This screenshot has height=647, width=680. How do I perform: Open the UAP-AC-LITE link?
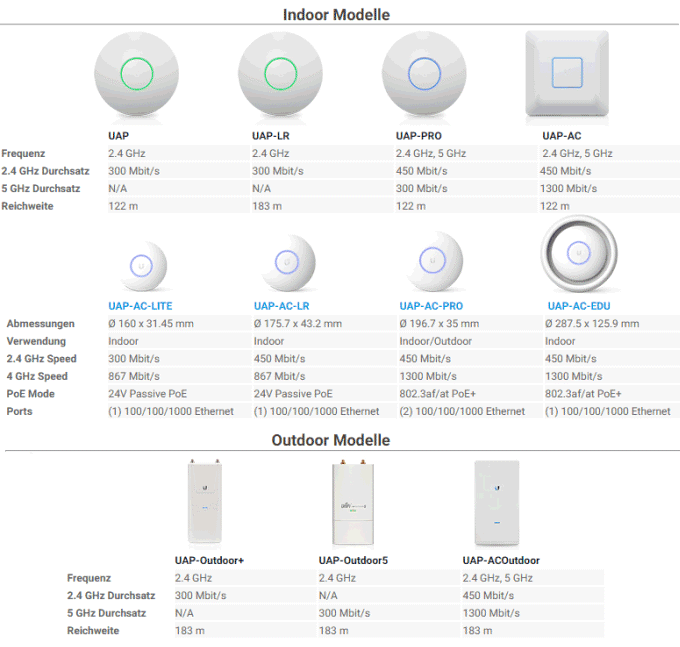[x=140, y=306]
